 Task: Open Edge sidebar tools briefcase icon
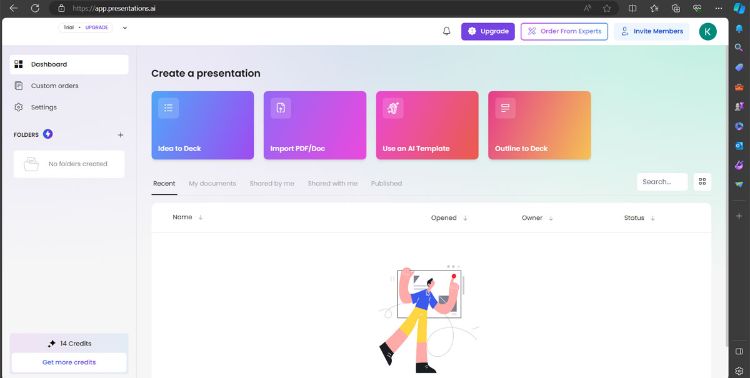739,87
